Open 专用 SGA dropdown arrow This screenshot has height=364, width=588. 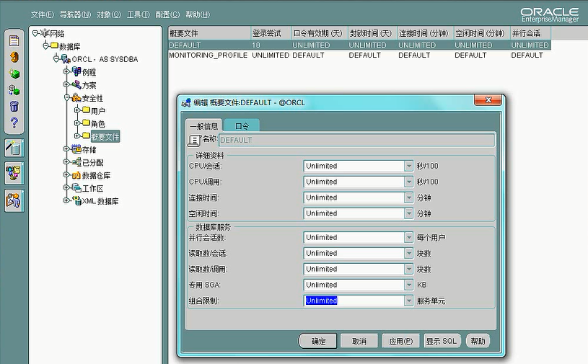[409, 285]
